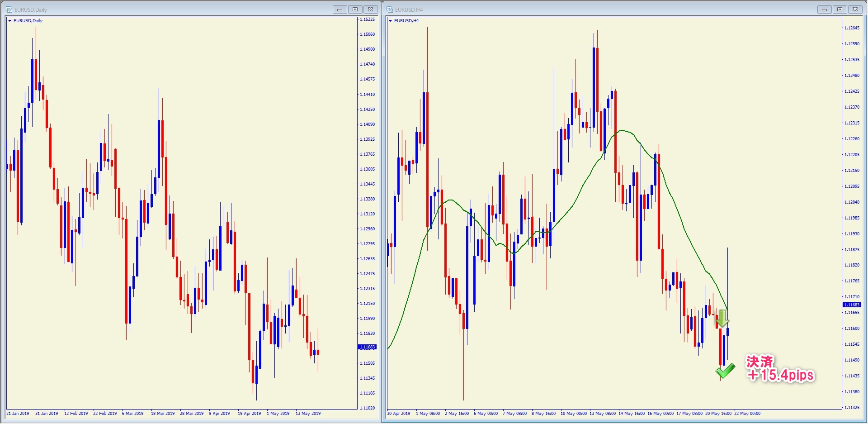Click the 12 Feb 2019 date on the Daily axis

point(76,414)
